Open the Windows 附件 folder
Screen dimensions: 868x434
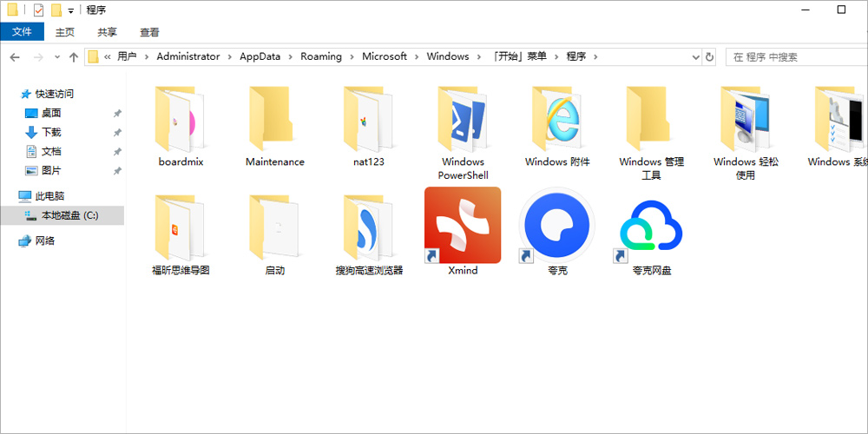coord(557,126)
